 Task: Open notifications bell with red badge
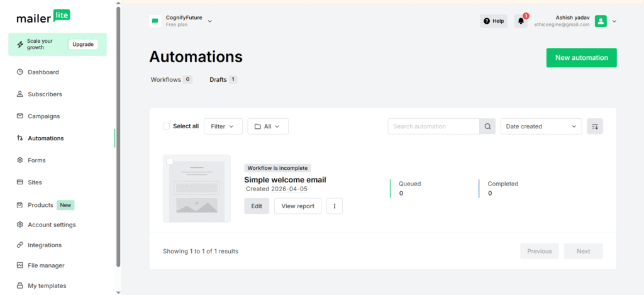tap(521, 21)
